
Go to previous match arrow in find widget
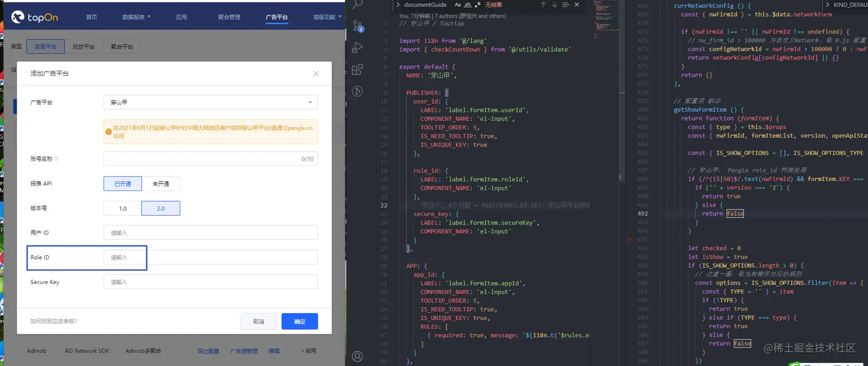click(x=543, y=5)
